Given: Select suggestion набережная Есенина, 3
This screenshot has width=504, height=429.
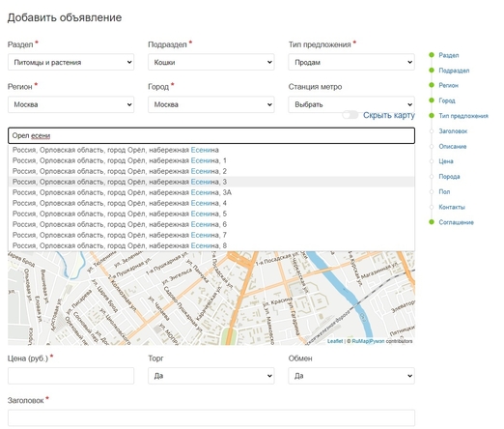Looking at the screenshot, I should (x=211, y=182).
